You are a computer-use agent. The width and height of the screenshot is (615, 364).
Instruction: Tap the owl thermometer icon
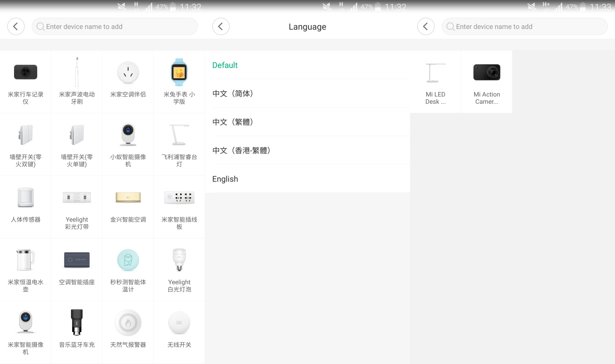click(128, 260)
